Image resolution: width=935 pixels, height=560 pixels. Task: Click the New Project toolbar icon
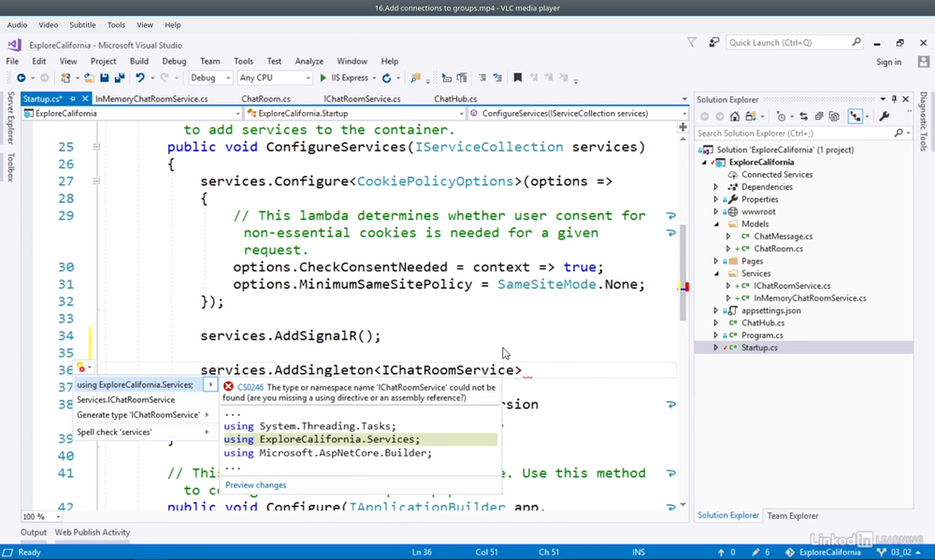tap(65, 78)
